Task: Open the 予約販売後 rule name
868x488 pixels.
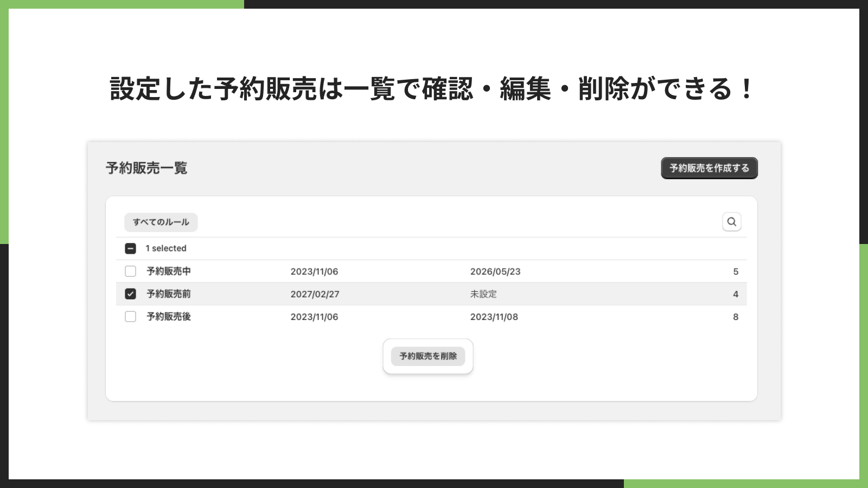Action: pos(169,317)
